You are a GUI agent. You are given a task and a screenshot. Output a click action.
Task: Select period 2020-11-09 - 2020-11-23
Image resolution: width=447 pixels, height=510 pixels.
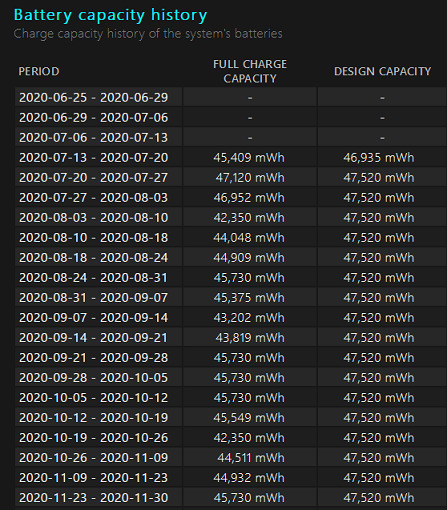(94, 478)
